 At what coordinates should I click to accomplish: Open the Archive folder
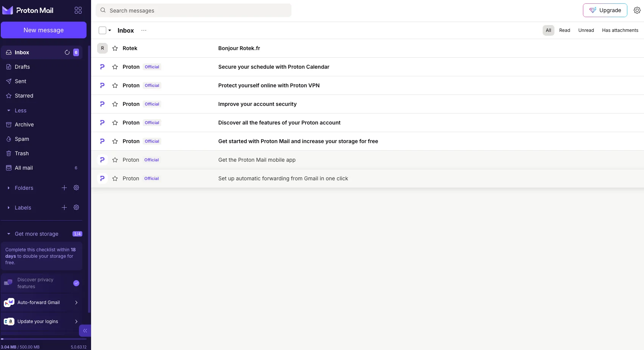[42, 125]
